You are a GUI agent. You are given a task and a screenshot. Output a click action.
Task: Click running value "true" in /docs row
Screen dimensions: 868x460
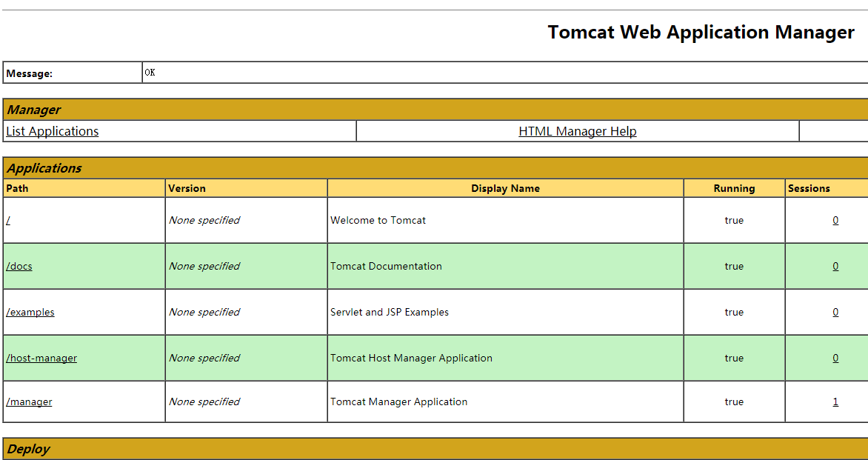pyautogui.click(x=734, y=266)
